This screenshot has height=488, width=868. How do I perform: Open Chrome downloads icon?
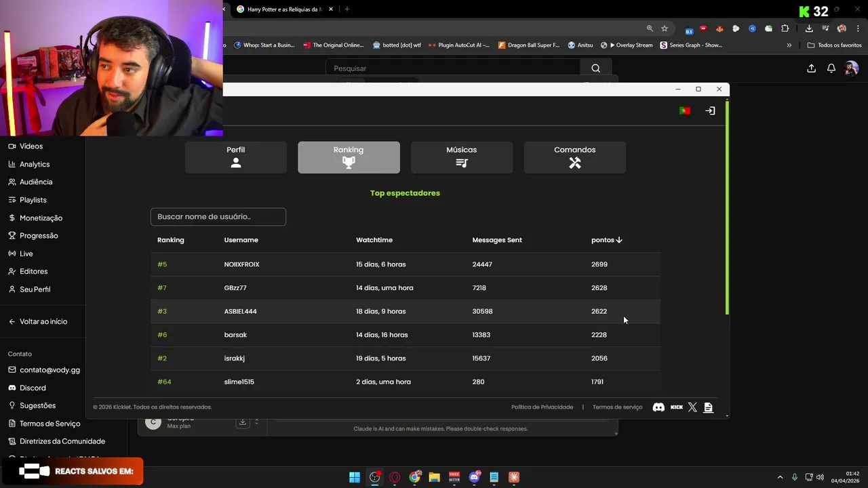809,28
